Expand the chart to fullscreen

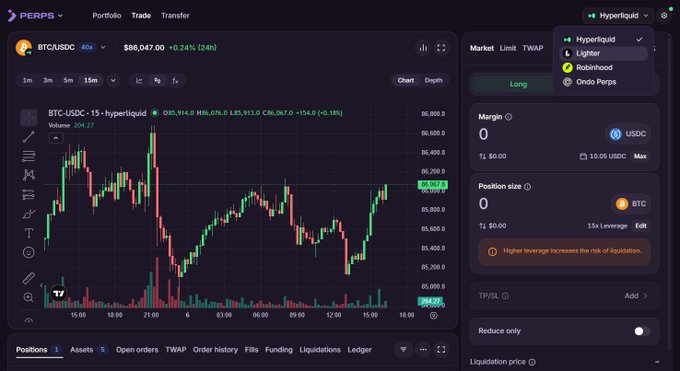point(441,48)
